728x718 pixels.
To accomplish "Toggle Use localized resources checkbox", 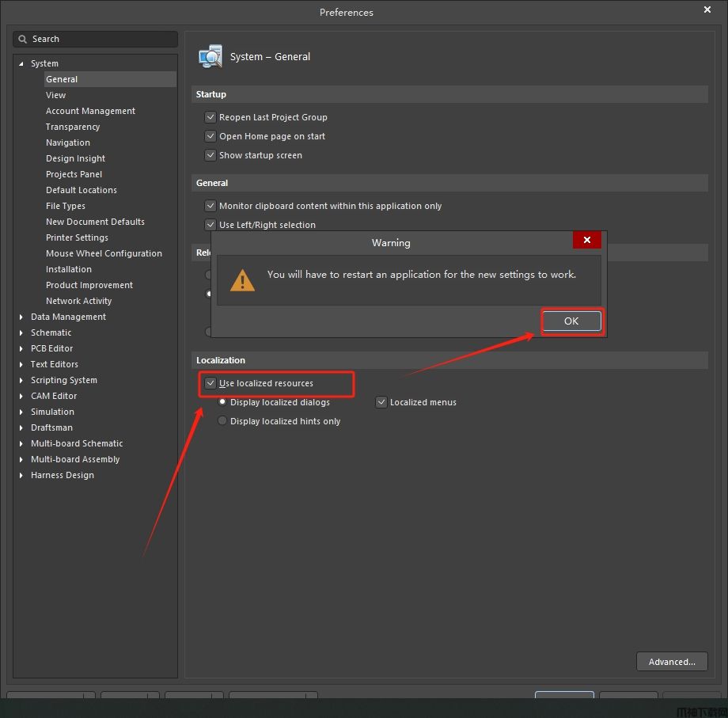I will [x=210, y=383].
